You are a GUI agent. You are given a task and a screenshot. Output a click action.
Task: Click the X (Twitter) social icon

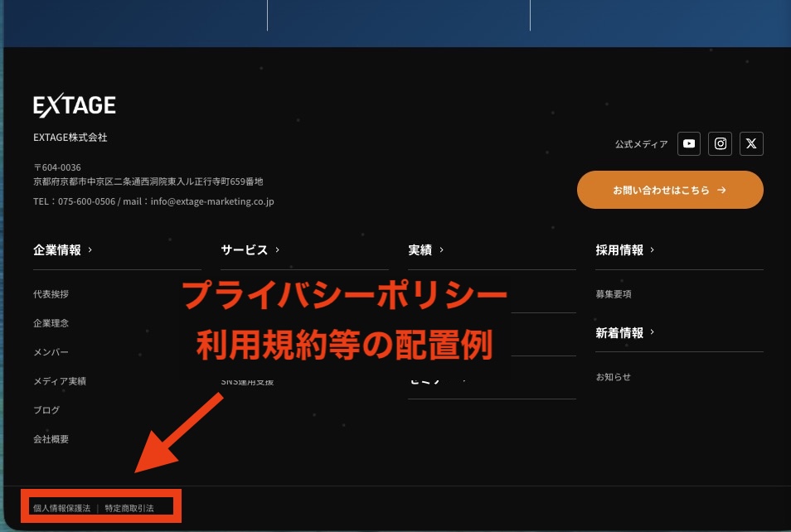(751, 143)
